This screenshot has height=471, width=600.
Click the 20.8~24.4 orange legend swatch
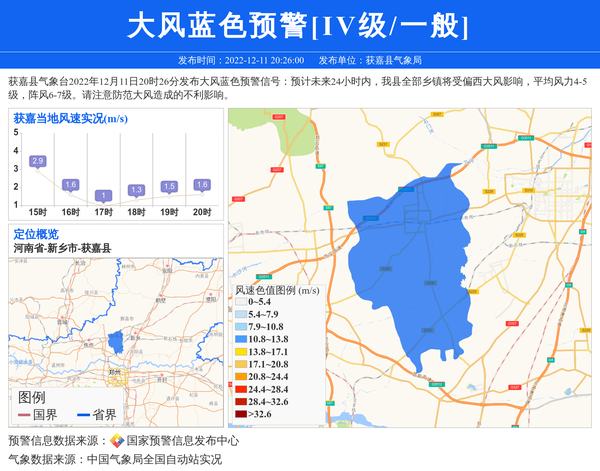click(241, 376)
